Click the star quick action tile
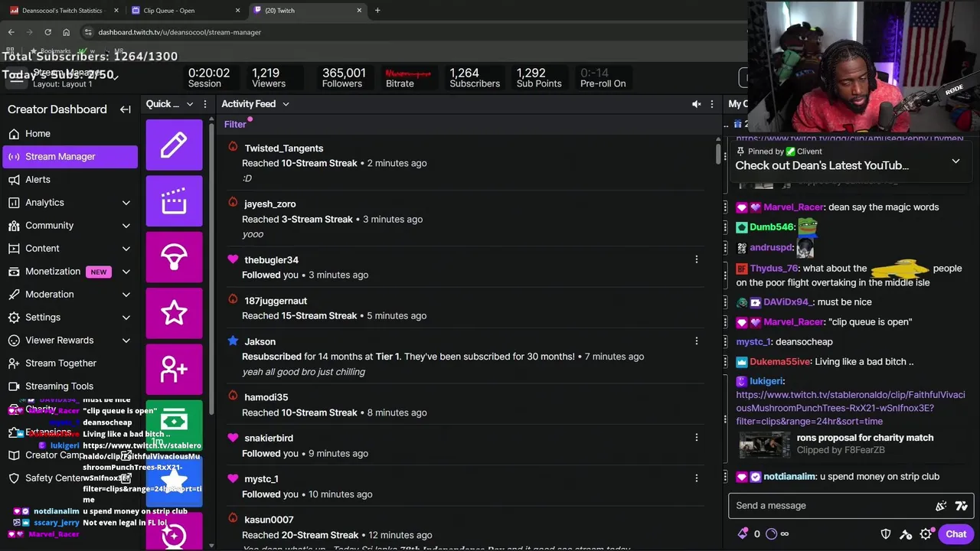This screenshot has width=980, height=551. coord(174,312)
